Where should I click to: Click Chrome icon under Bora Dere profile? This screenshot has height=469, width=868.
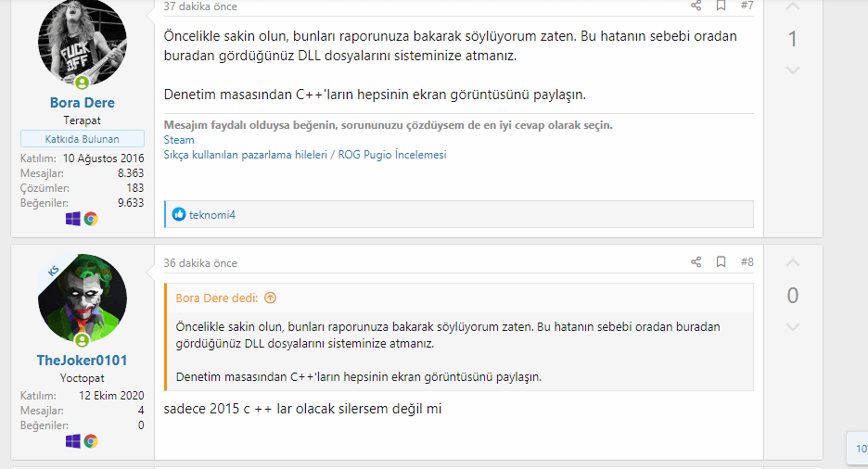coord(91,219)
